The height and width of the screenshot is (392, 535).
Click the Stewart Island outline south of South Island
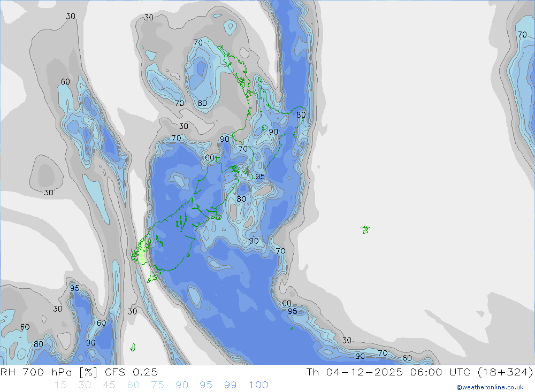[x=152, y=276]
